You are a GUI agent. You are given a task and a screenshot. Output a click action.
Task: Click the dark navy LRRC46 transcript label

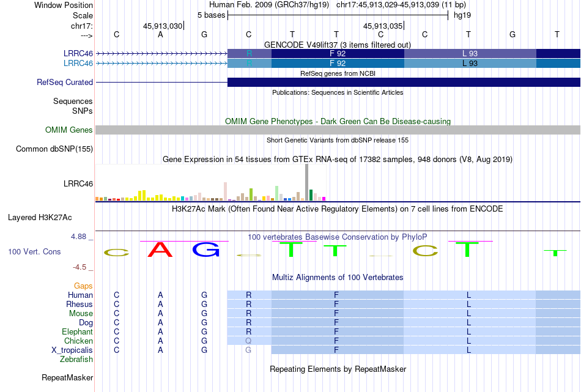[x=78, y=53]
